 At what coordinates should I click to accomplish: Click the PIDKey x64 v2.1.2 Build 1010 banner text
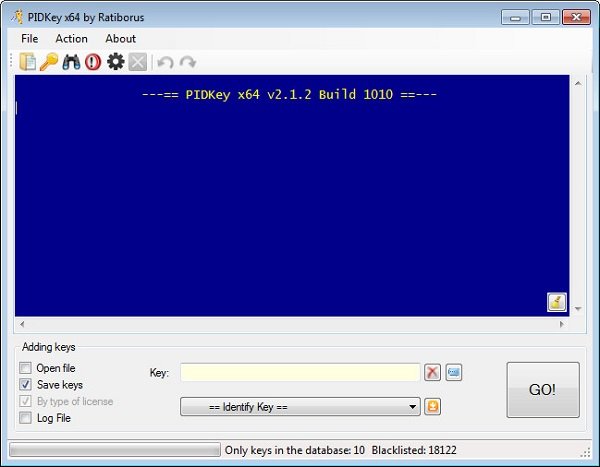(289, 95)
